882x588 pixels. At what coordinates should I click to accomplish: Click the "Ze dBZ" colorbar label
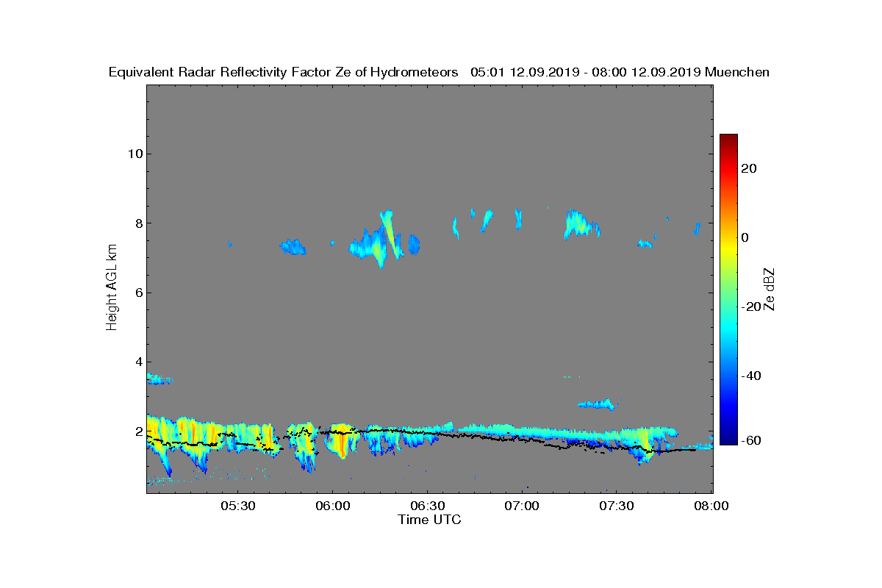pos(770,289)
